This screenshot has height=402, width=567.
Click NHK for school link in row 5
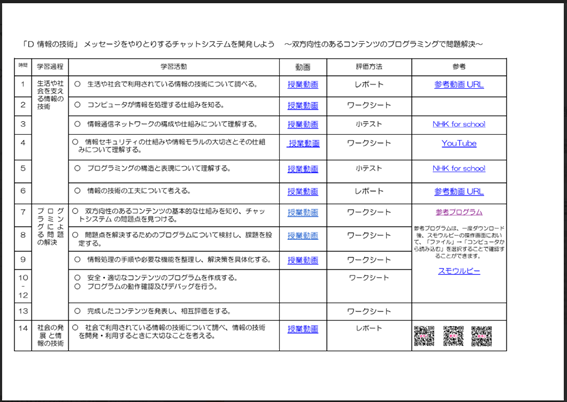coord(459,168)
